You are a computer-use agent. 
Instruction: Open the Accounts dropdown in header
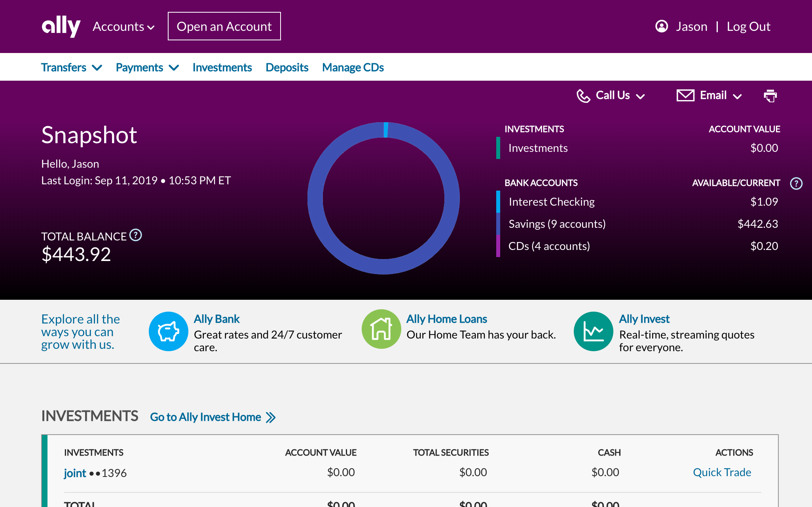pyautogui.click(x=123, y=26)
